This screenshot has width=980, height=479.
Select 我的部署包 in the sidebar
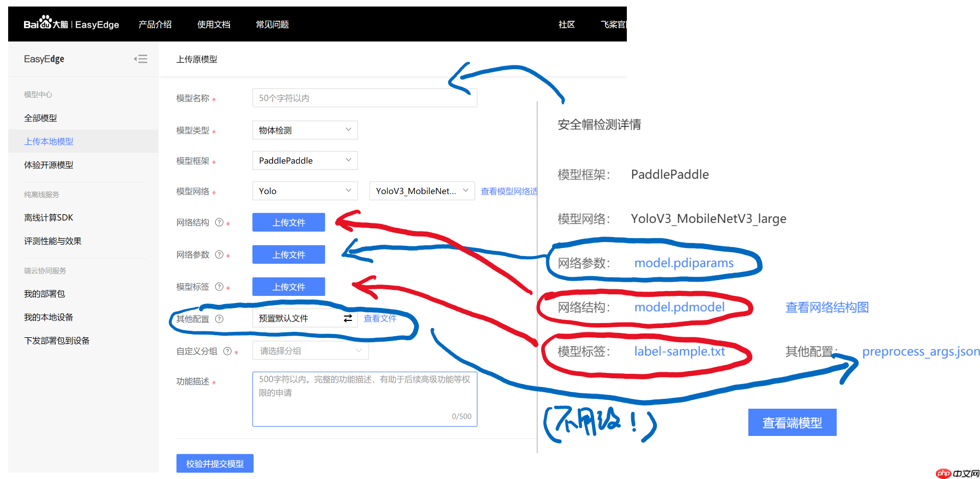coord(44,294)
